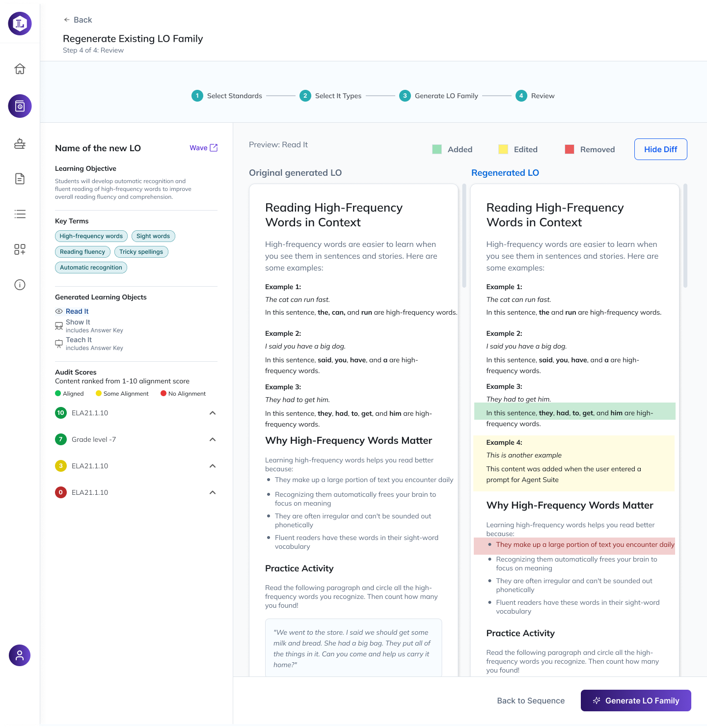Go to step 1 Select Standards

click(x=227, y=96)
